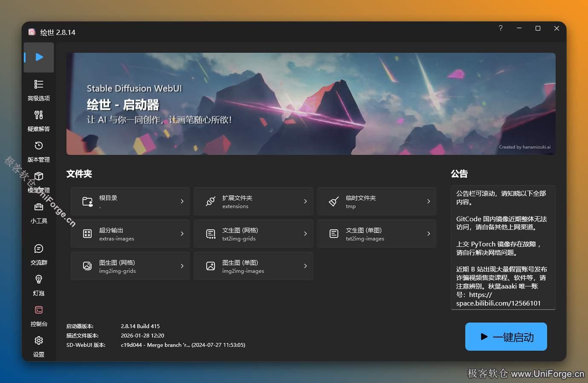Click inside the 公告 announcement text box
The image size is (588, 383).
(x=503, y=248)
